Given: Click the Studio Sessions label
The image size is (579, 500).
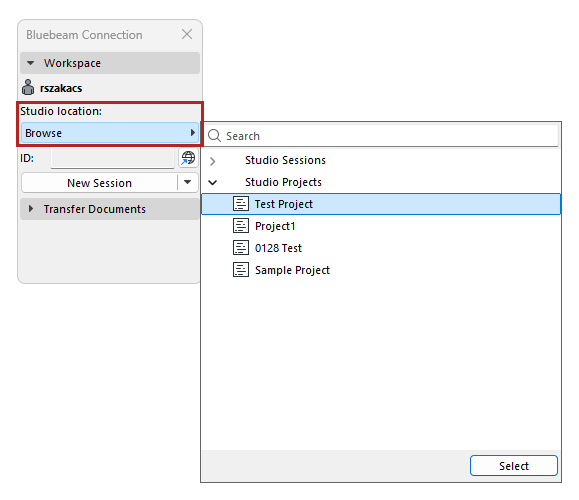Looking at the screenshot, I should click(x=285, y=160).
